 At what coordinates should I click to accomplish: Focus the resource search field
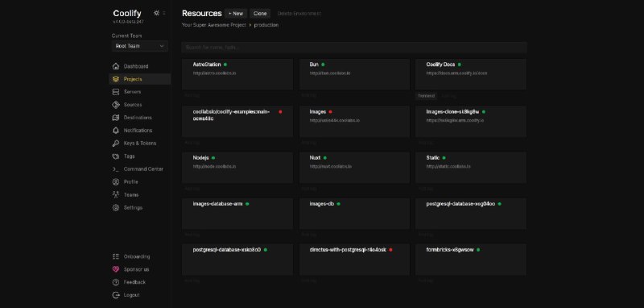(354, 48)
